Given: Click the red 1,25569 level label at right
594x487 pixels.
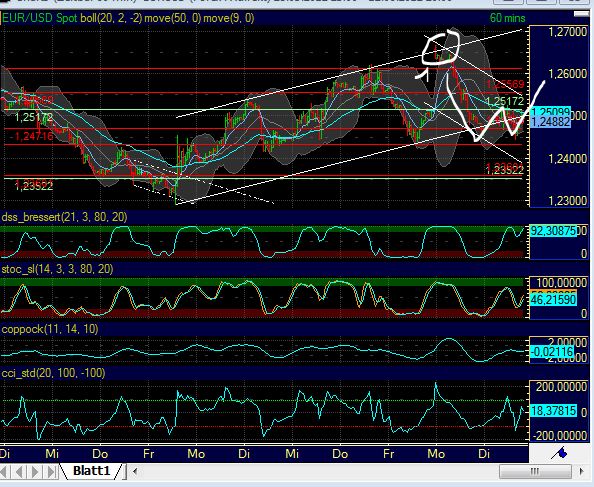Looking at the screenshot, I should coord(505,84).
